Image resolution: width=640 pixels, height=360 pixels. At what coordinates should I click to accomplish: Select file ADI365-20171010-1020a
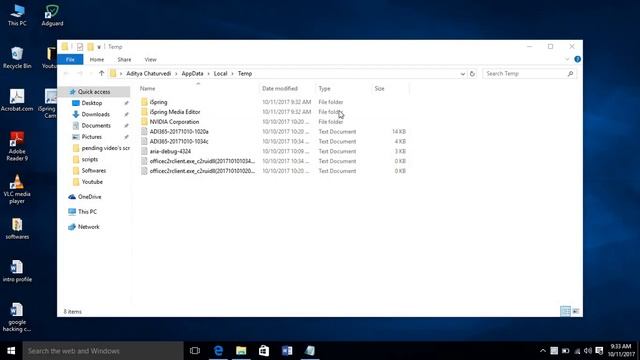pyautogui.click(x=179, y=131)
